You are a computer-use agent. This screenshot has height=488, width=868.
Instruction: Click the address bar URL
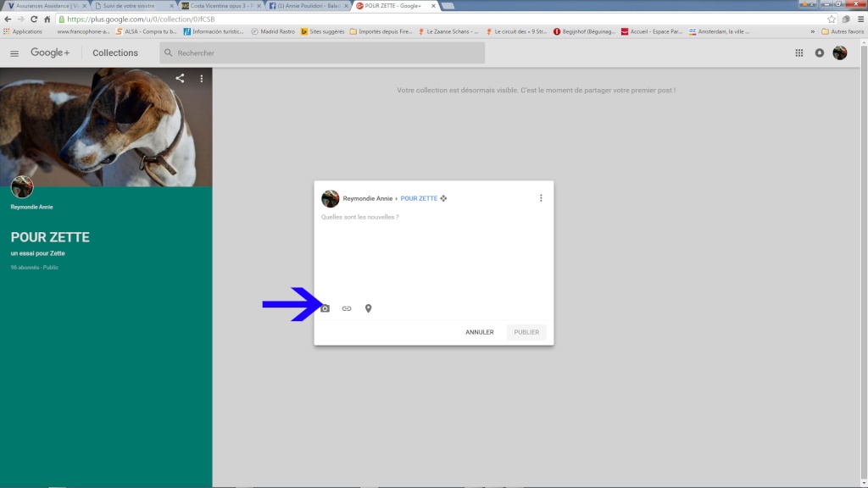pyautogui.click(x=142, y=19)
